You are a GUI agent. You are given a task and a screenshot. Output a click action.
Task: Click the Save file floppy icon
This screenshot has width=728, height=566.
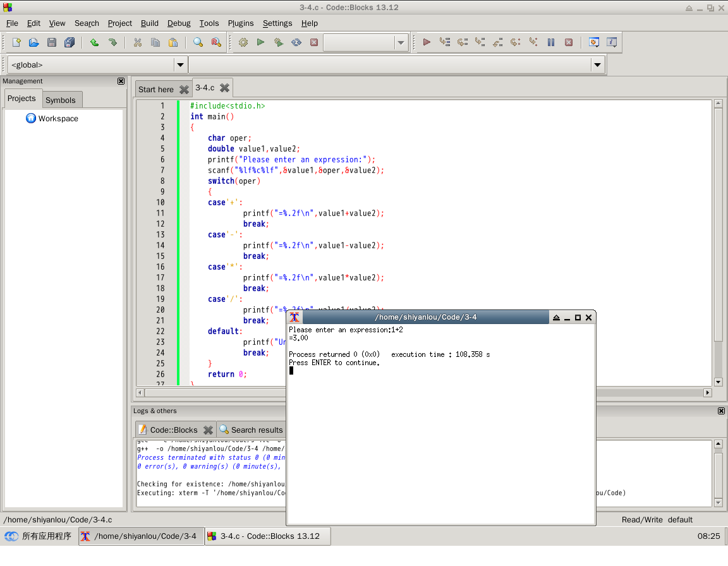[x=52, y=42]
